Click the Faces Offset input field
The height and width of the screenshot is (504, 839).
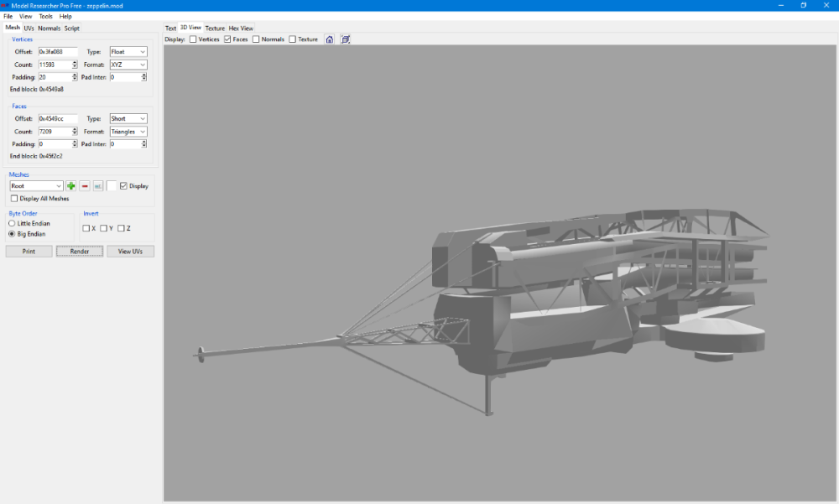pyautogui.click(x=58, y=119)
